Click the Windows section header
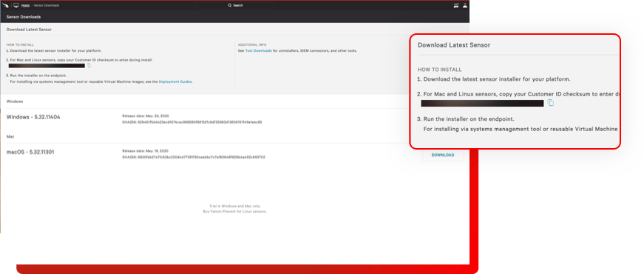 point(15,101)
